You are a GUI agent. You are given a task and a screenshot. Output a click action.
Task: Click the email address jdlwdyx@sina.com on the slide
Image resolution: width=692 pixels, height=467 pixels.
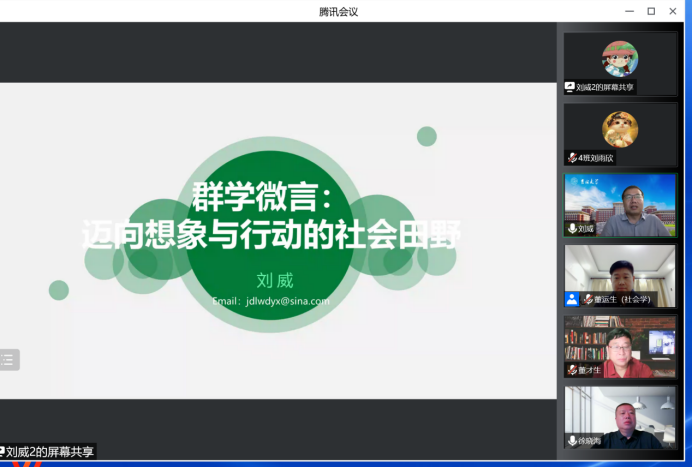pos(270,300)
